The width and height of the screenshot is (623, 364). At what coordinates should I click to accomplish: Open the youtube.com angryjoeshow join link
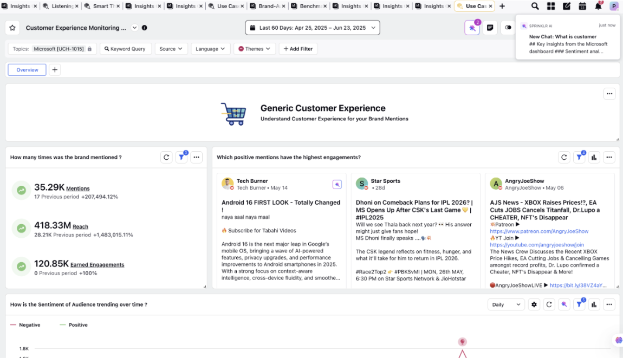[537, 245]
